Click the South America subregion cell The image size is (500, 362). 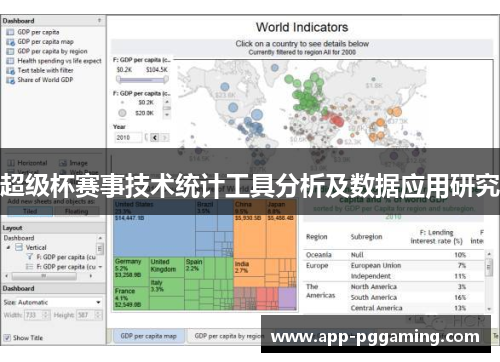tap(374, 297)
